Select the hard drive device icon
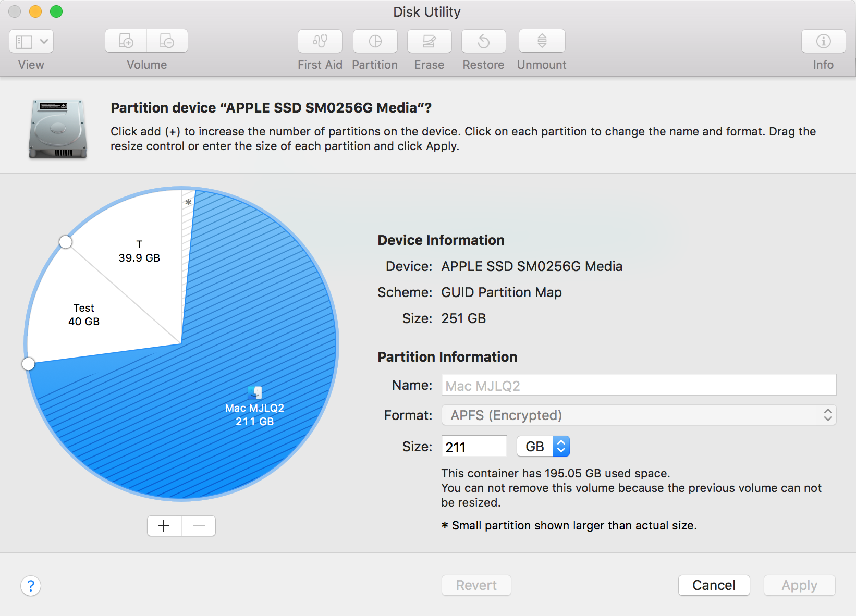This screenshot has width=856, height=616. (x=57, y=129)
